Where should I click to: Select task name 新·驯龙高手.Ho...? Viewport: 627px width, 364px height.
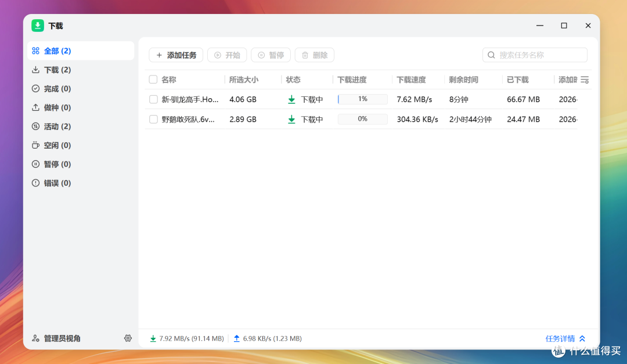pos(190,100)
